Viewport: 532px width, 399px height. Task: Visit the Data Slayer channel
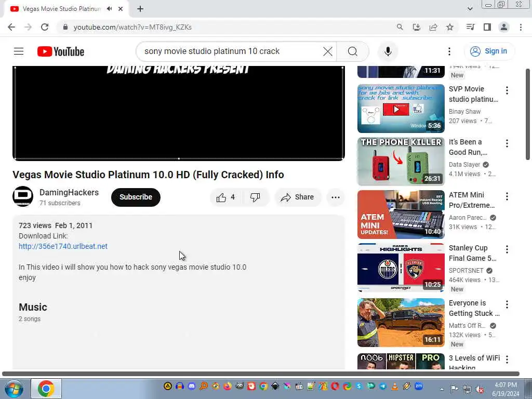point(464,165)
